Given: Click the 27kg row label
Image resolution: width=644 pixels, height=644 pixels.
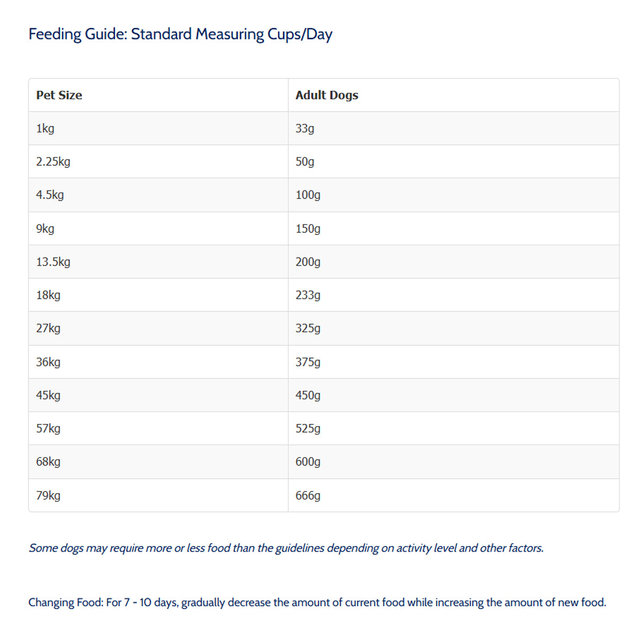Looking at the screenshot, I should (x=48, y=328).
